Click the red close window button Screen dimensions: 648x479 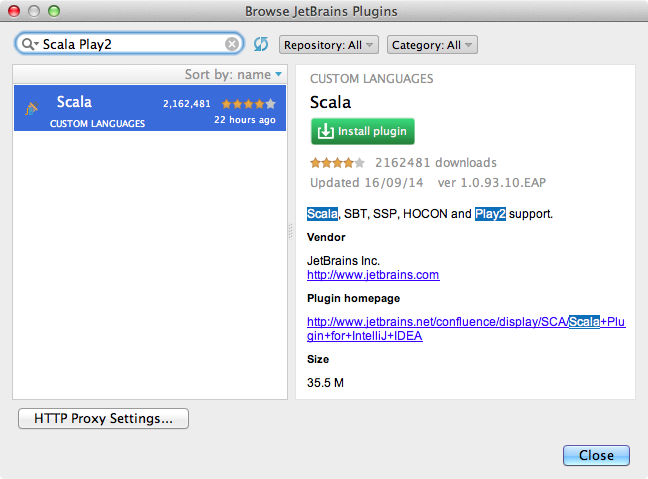[14, 11]
